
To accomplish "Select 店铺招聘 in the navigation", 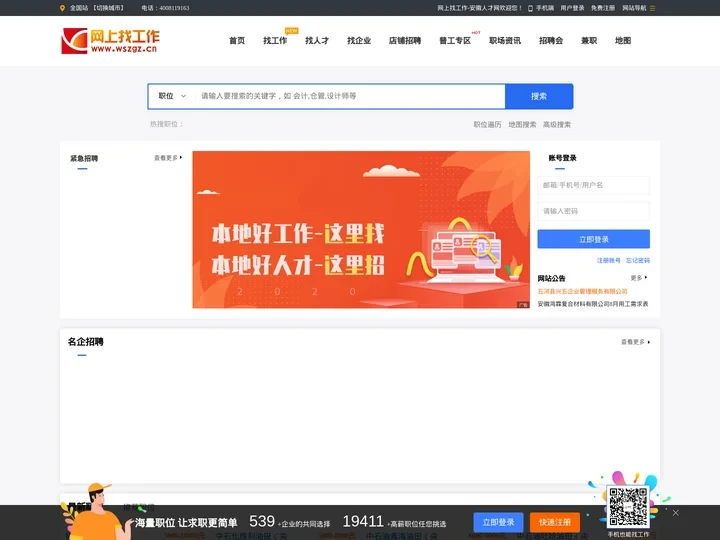I will (x=405, y=40).
